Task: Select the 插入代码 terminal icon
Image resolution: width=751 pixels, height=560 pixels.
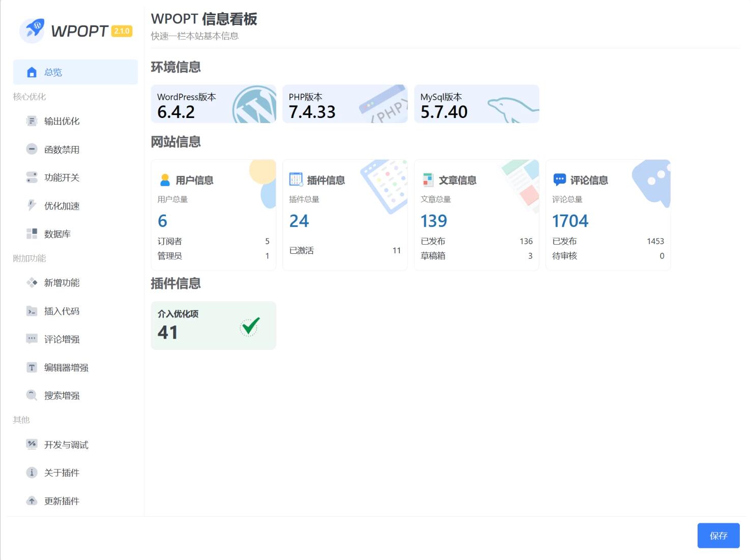Action: (x=32, y=311)
